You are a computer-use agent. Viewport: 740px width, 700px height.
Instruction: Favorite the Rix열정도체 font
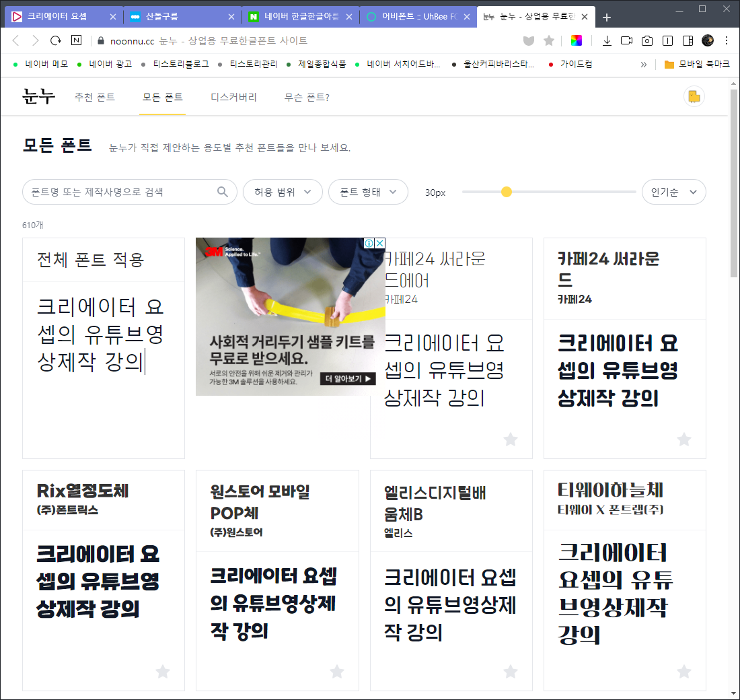[x=162, y=672]
